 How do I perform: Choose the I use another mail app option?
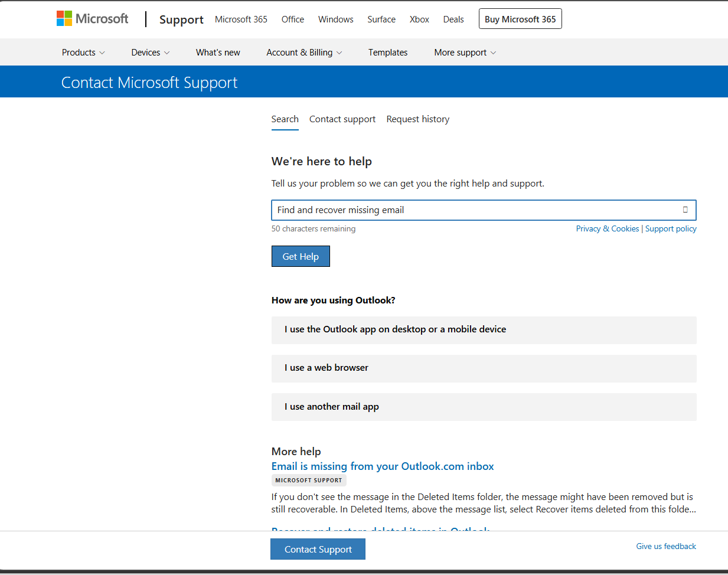coord(484,407)
